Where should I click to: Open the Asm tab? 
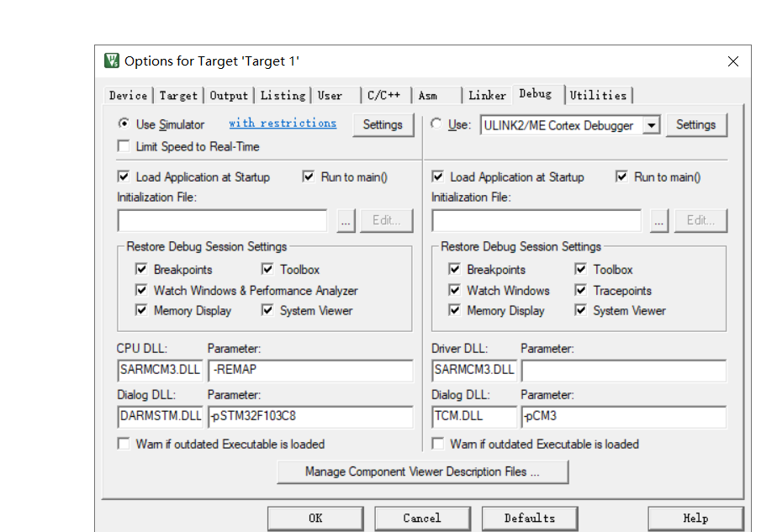[437, 96]
